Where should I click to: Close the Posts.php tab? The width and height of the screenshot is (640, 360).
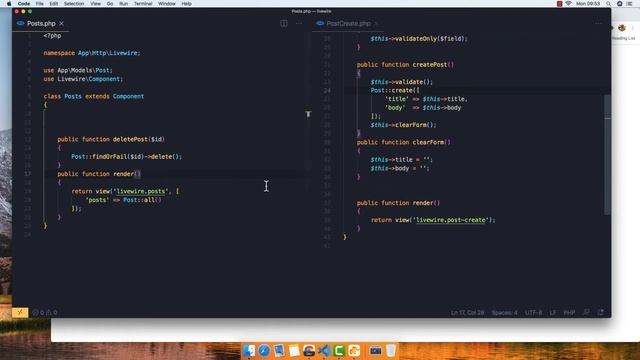[61, 24]
